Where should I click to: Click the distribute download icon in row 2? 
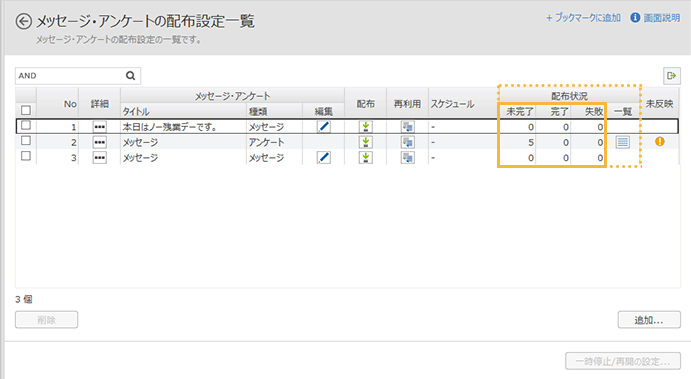tap(365, 142)
